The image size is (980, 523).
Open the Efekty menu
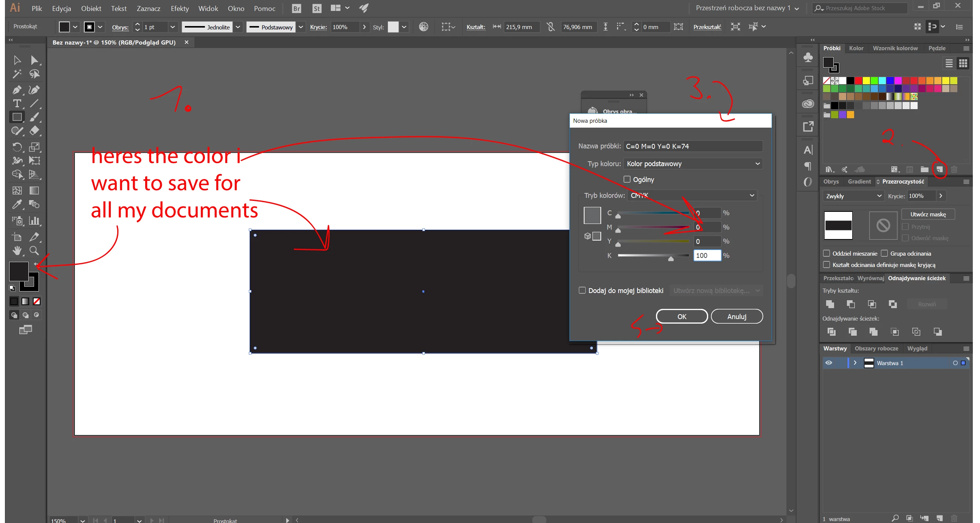(x=180, y=8)
